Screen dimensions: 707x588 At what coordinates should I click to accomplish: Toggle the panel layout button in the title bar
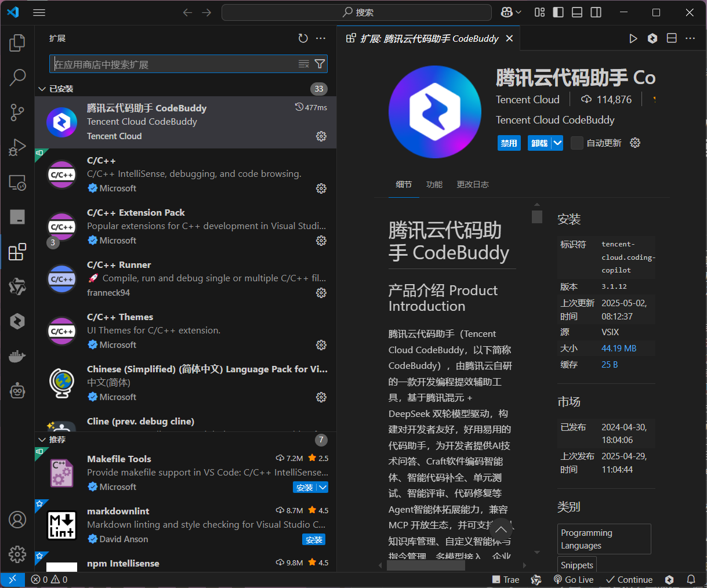(x=577, y=12)
